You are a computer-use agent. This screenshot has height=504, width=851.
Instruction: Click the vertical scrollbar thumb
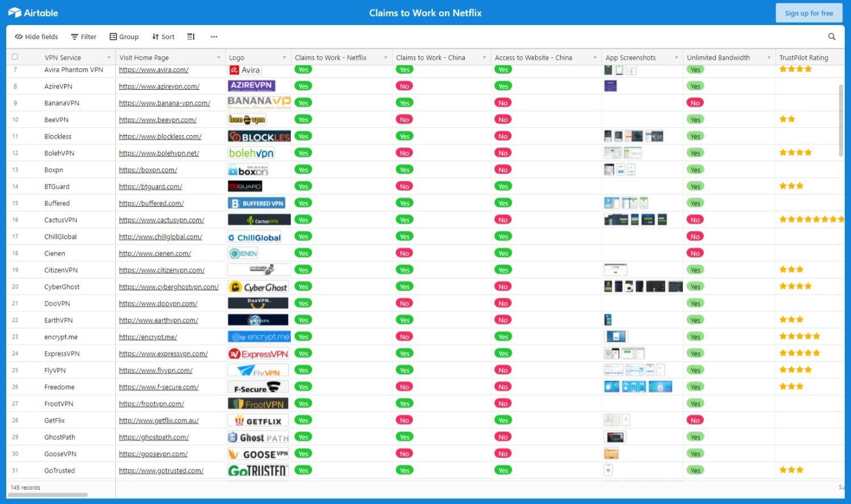841,120
